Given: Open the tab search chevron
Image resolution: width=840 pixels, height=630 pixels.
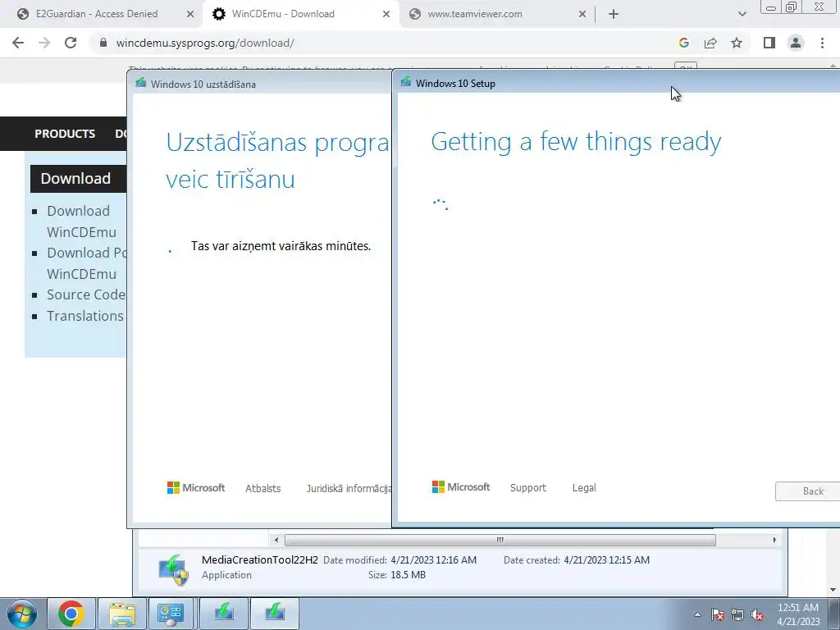Looking at the screenshot, I should click(x=742, y=15).
